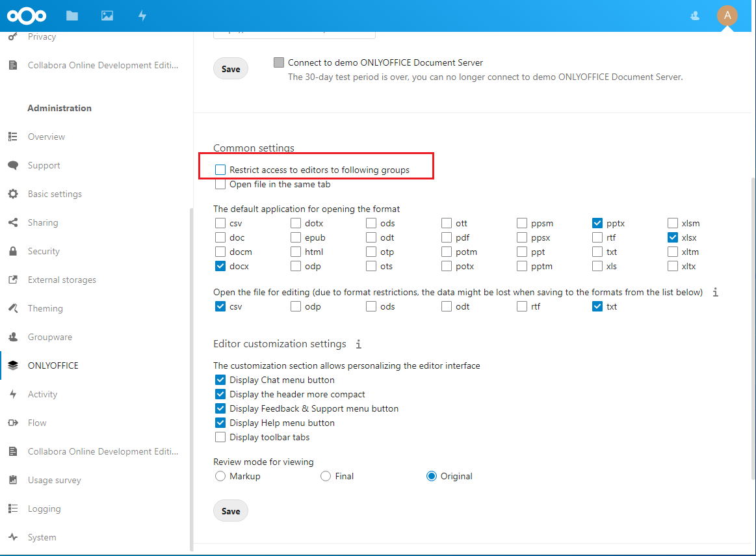This screenshot has width=756, height=556.
Task: Enable Restrict access to editors checkbox
Action: click(x=220, y=170)
